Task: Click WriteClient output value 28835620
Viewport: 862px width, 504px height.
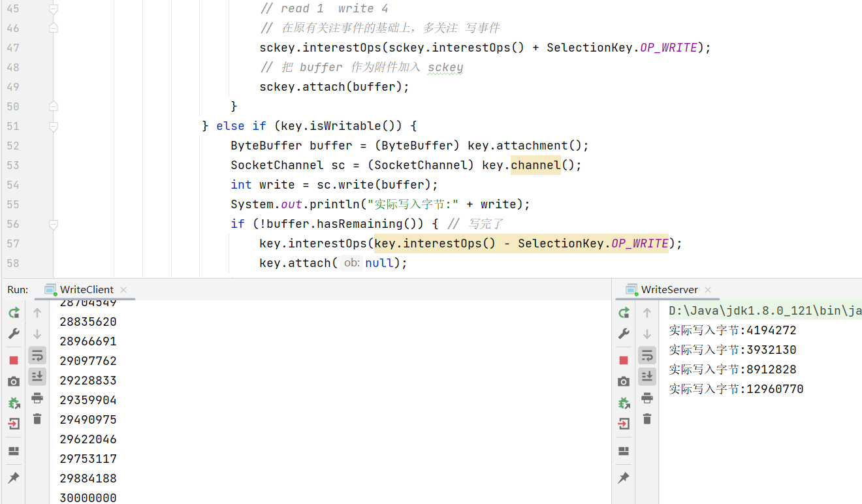Action: click(88, 322)
